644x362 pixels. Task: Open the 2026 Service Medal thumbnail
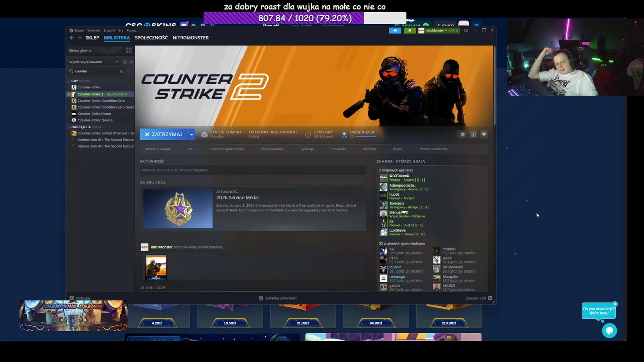[178, 208]
